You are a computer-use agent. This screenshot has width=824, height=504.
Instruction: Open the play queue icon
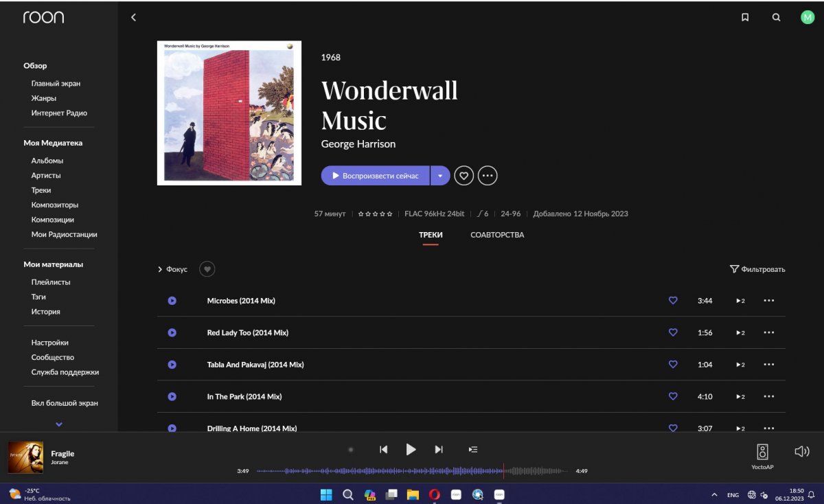472,450
